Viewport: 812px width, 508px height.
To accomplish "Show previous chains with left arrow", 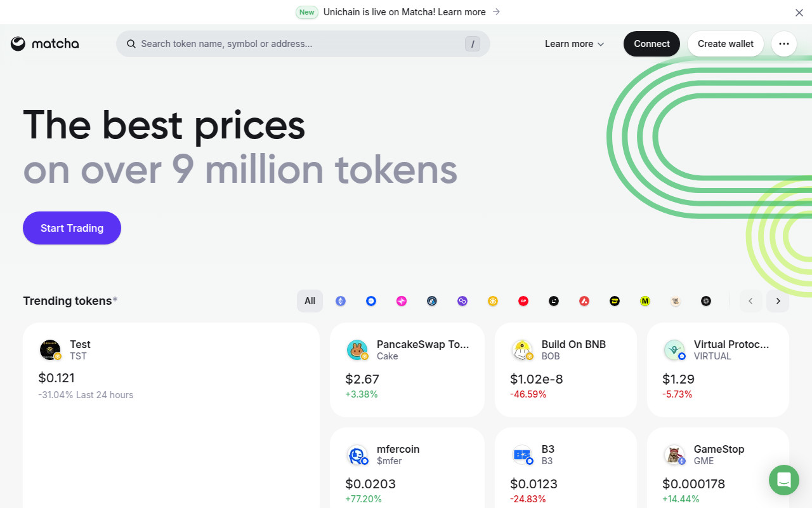I will tap(751, 301).
